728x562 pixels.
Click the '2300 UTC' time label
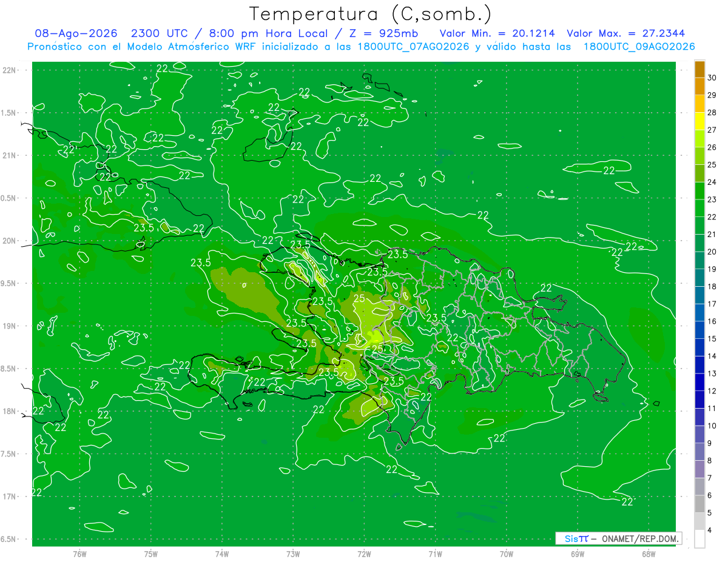coord(160,33)
